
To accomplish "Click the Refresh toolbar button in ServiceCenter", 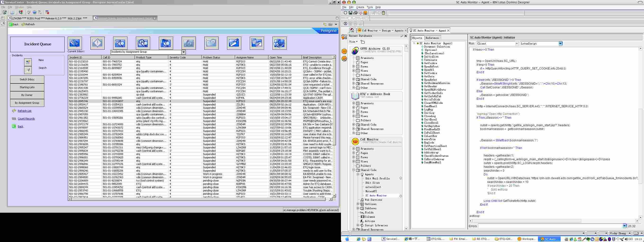I will point(28,24).
